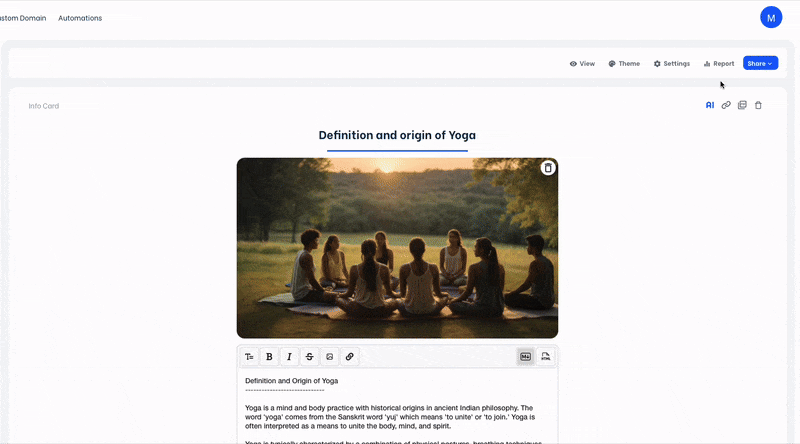800x444 pixels.
Task: Remove the yoga image using its trash icon
Action: coord(548,168)
